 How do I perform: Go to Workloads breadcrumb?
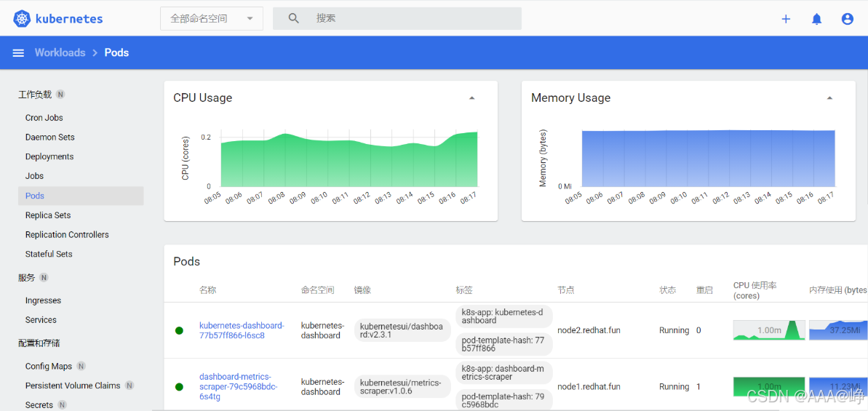[60, 52]
